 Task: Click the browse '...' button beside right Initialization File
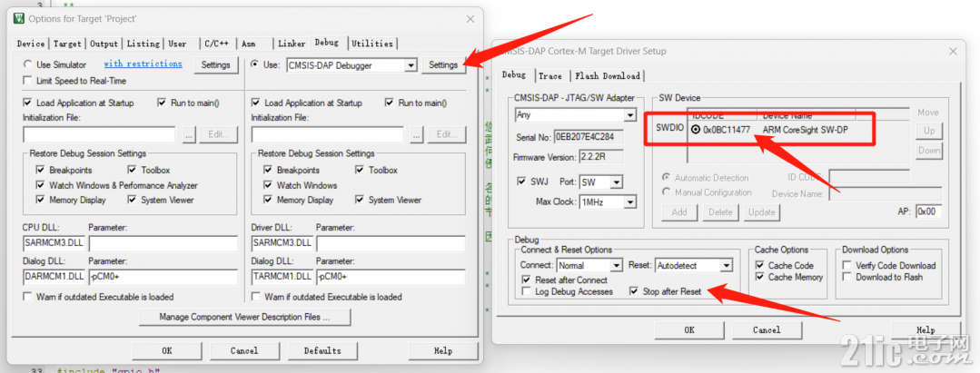(x=418, y=134)
